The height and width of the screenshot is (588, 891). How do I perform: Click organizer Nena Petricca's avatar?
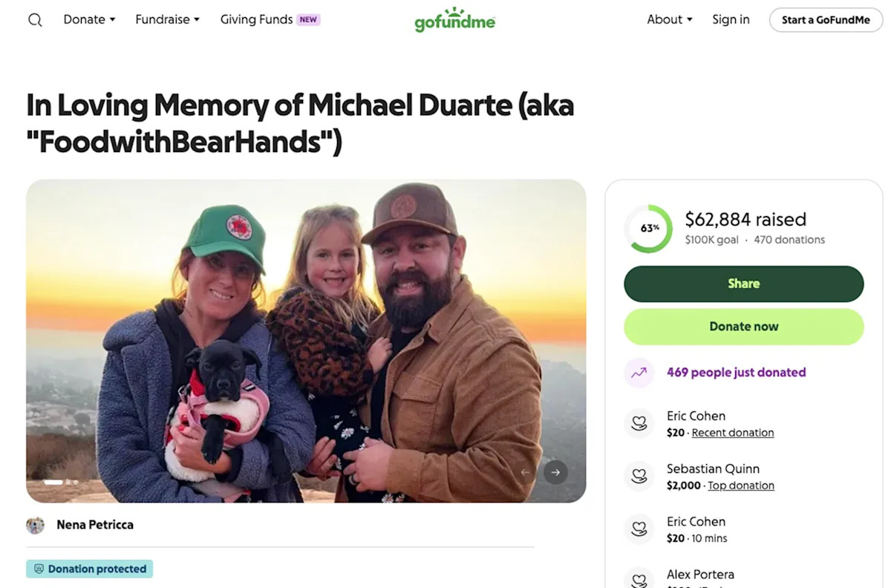35,525
